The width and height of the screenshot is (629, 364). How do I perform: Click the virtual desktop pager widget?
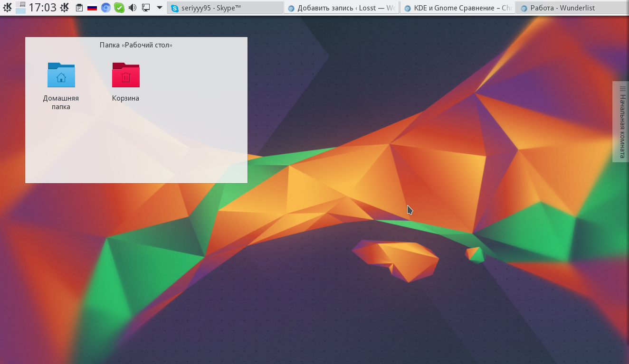(20, 8)
